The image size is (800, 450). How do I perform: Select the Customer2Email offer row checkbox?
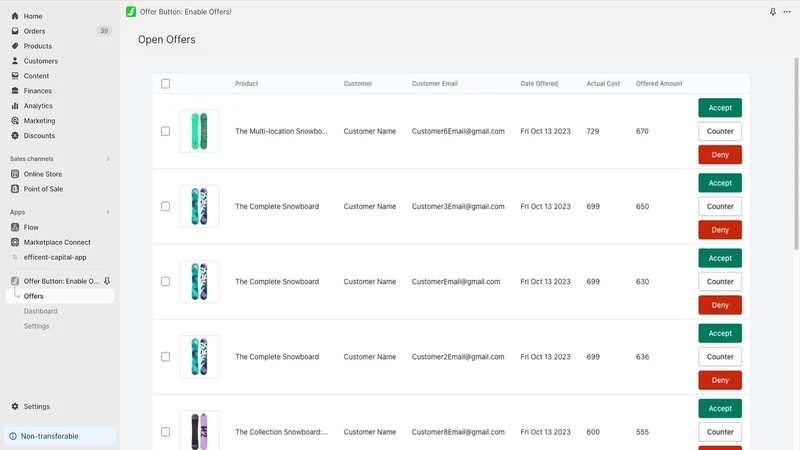(x=165, y=357)
